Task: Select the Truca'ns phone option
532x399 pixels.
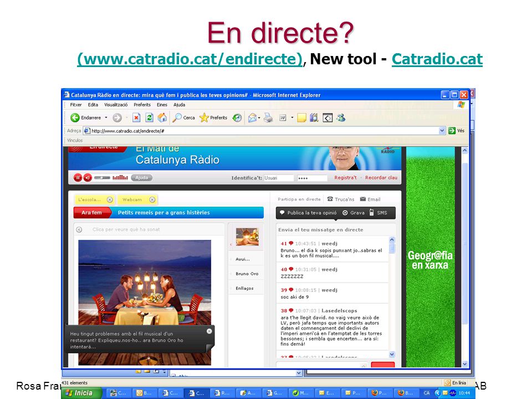Action: pyautogui.click(x=341, y=199)
